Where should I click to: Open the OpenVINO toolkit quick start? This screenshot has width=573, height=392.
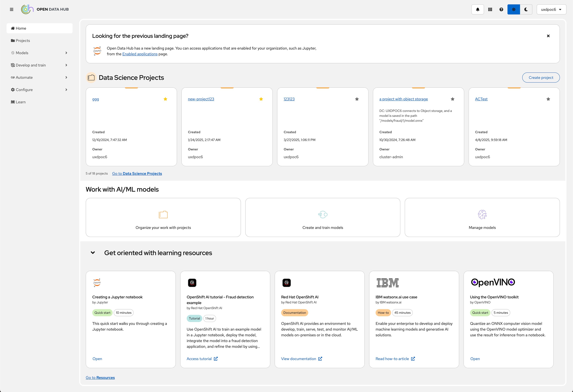(x=475, y=359)
